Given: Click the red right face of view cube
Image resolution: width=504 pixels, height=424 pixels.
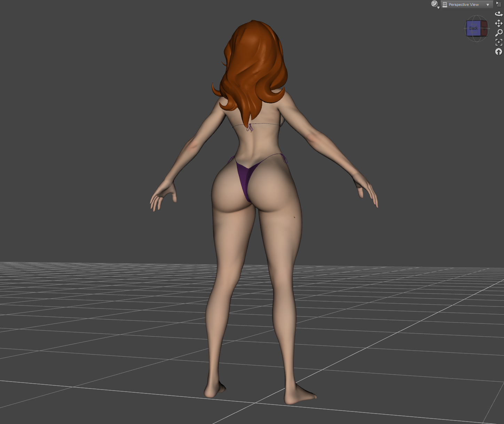Looking at the screenshot, I should [484, 28].
